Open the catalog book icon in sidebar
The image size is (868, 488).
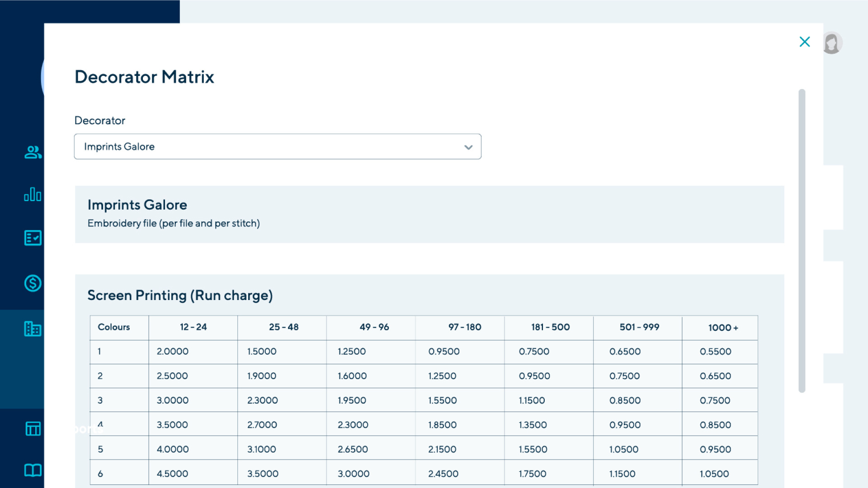[x=32, y=470]
